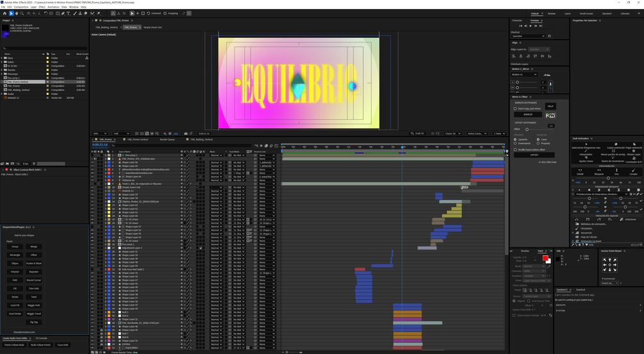This screenshot has height=354, width=644.
Task: Open the 1 View layout dropdown
Action: pos(500,133)
